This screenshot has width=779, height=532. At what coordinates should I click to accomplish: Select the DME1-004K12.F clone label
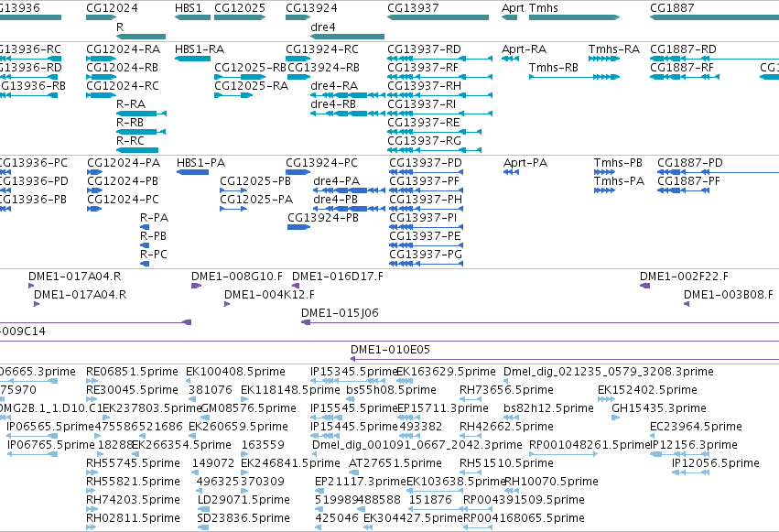269,295
